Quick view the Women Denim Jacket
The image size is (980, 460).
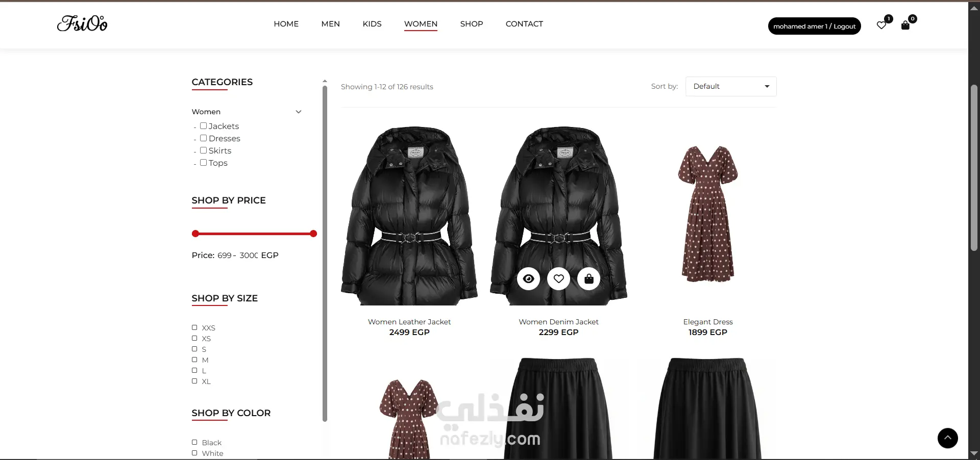[x=529, y=279]
